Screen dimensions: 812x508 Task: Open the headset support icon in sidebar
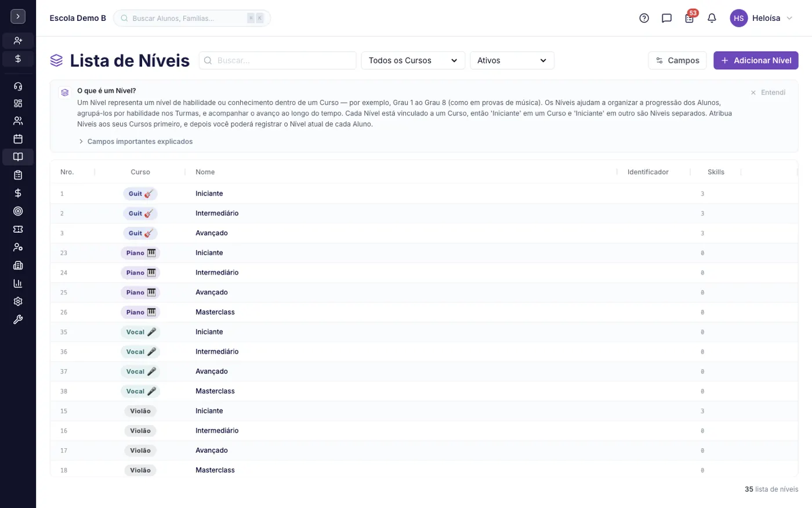18,87
